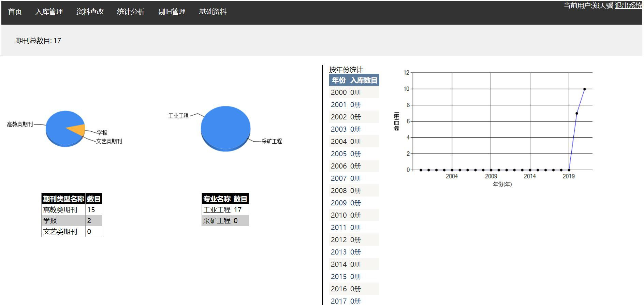644x305 pixels.
Task: Click the current user name 郑天骥
Action: pos(603,5)
